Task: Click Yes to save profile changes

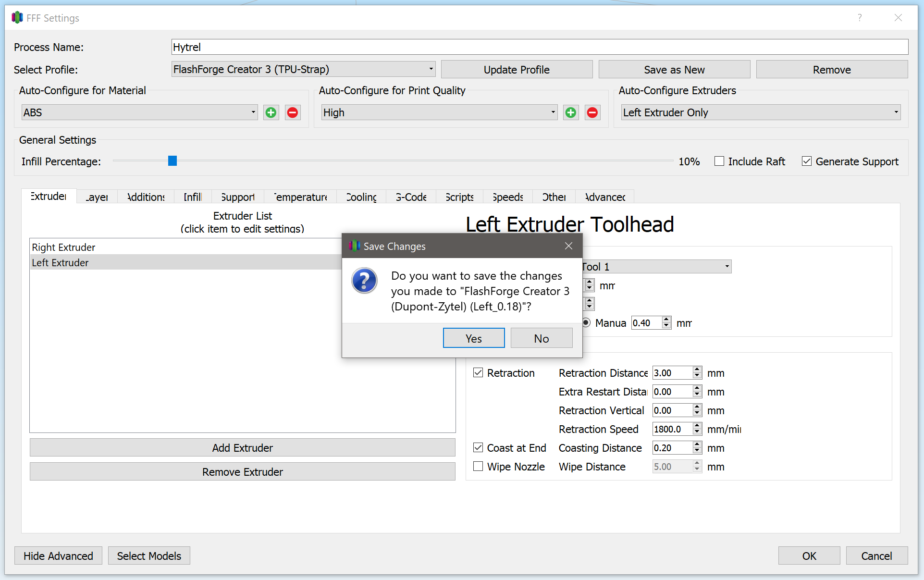Action: [x=474, y=338]
